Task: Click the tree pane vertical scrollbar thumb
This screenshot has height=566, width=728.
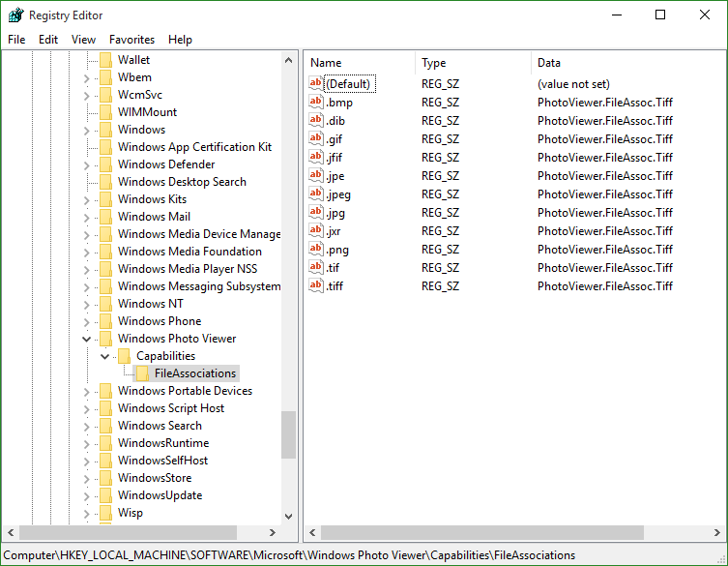Action: (288, 434)
